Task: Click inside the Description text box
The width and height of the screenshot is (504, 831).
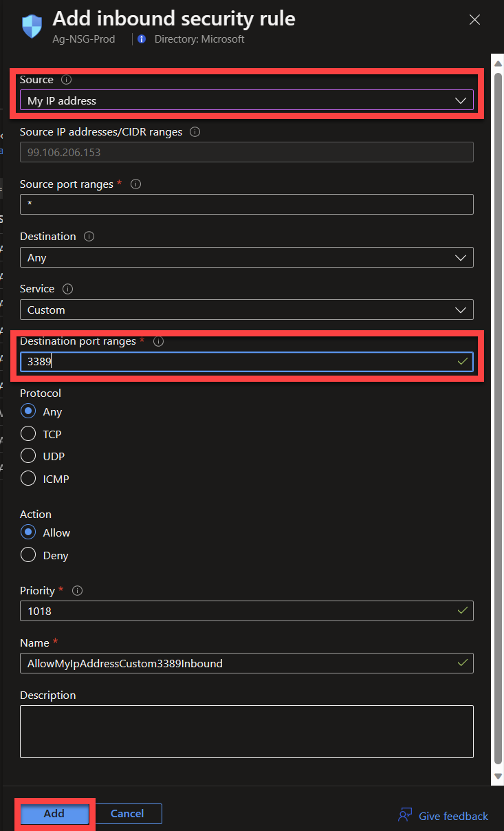Action: (247, 731)
